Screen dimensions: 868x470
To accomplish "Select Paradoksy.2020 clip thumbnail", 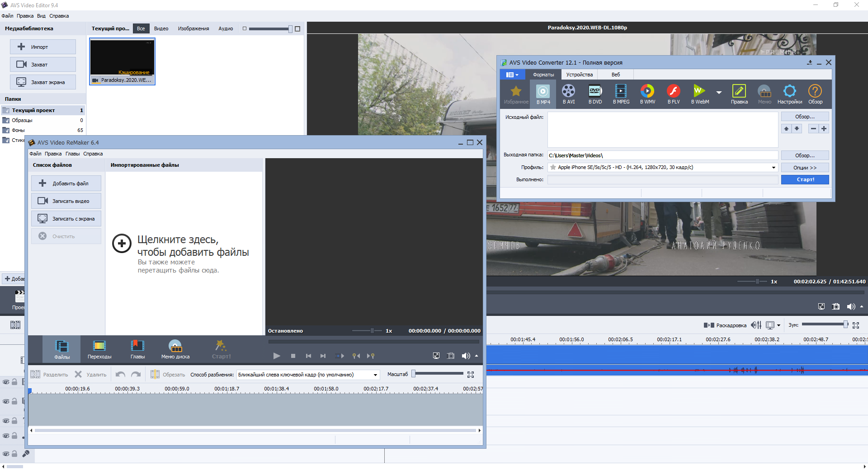I will click(123, 61).
